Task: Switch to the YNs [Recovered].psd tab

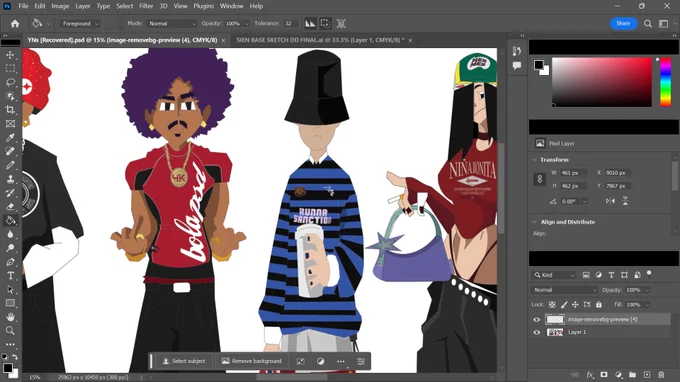Action: click(122, 40)
